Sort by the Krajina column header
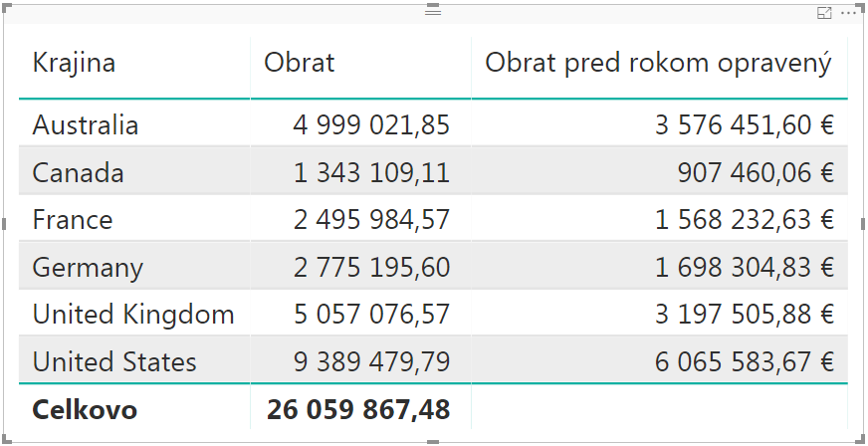 [74, 63]
